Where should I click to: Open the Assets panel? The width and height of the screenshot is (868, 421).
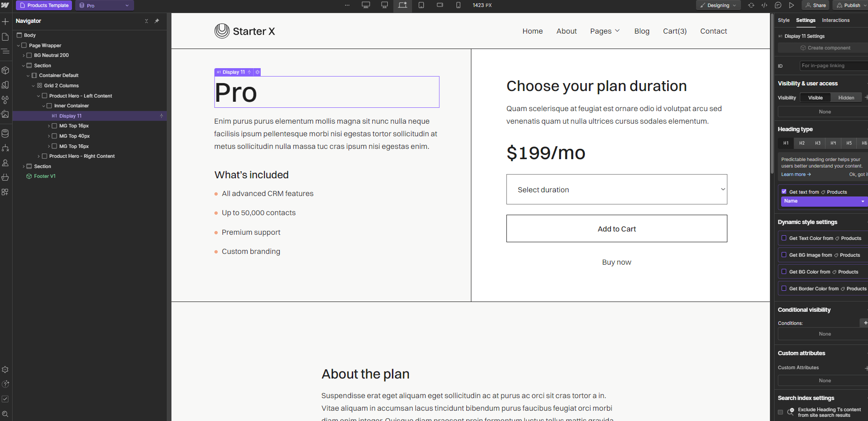point(5,114)
